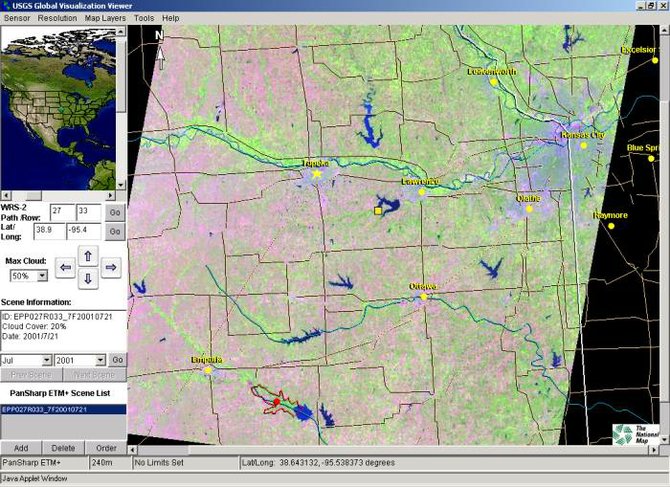The height and width of the screenshot is (487, 670).
Task: Click Go button next to date selectors
Action: pos(118,360)
